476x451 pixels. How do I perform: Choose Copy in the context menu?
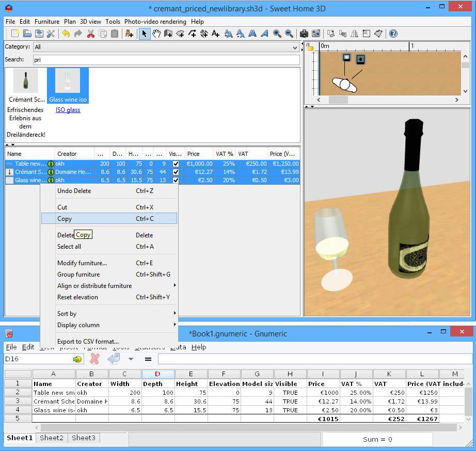click(x=109, y=218)
